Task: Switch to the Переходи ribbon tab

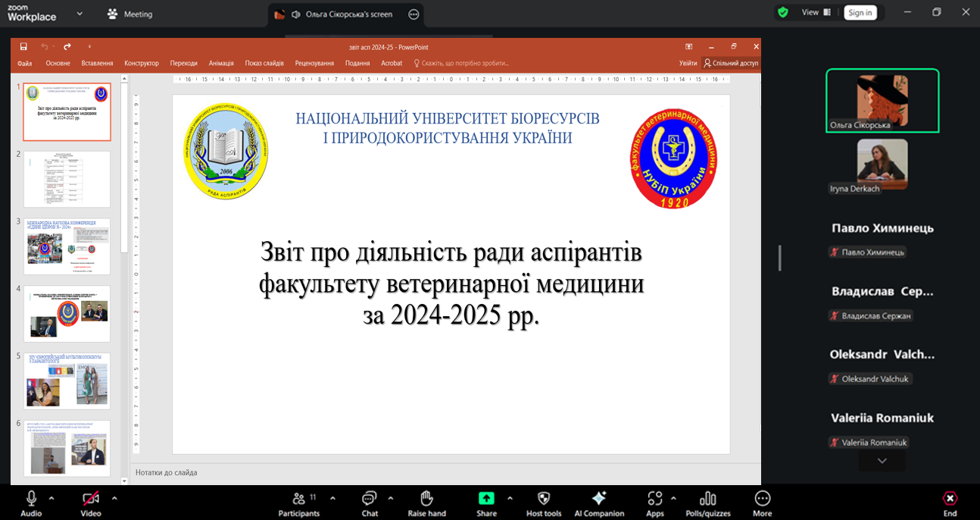Action: [183, 64]
